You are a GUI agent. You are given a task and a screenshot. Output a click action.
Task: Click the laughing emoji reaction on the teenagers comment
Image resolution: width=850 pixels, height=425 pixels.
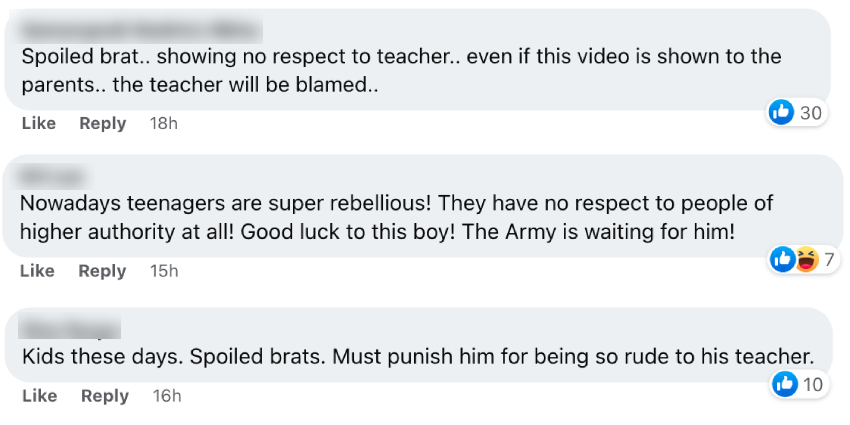coord(805,260)
